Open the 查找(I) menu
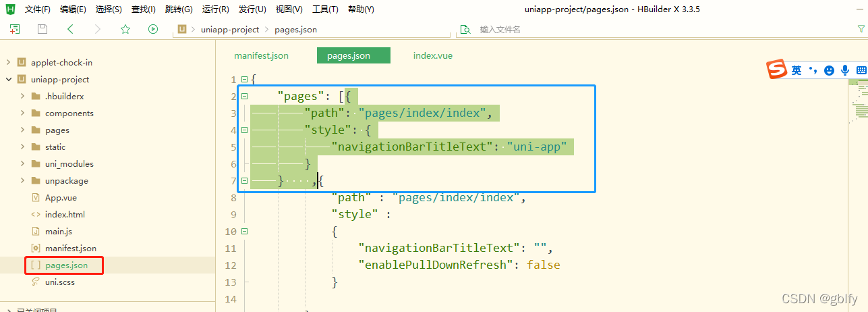This screenshot has width=868, height=312. [144, 9]
